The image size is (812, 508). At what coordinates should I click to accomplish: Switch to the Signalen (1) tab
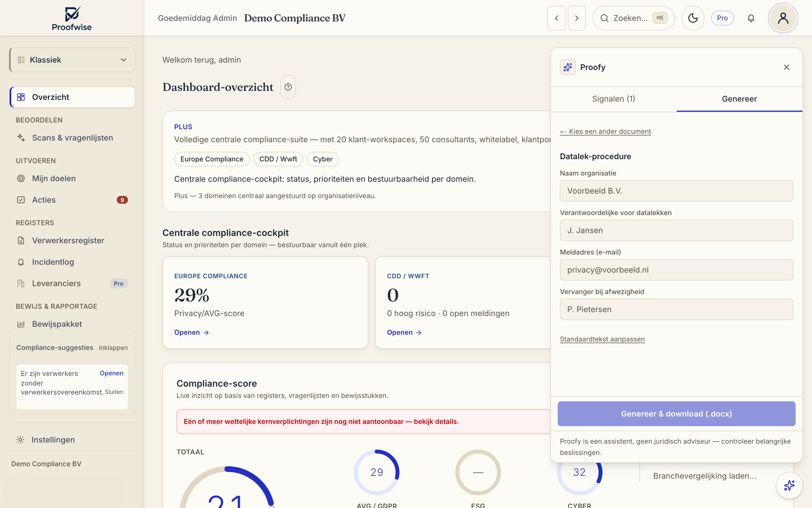pyautogui.click(x=613, y=99)
